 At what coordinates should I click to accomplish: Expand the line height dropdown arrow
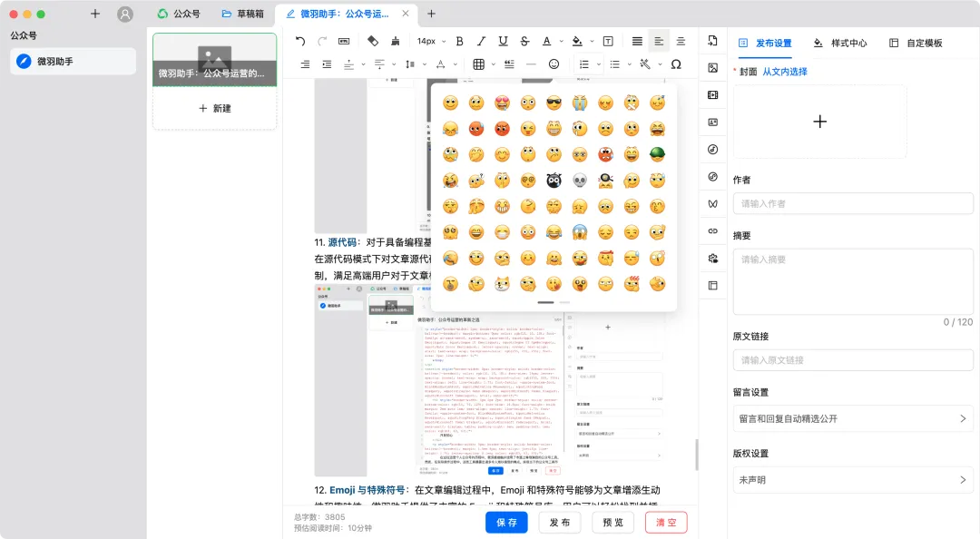425,64
